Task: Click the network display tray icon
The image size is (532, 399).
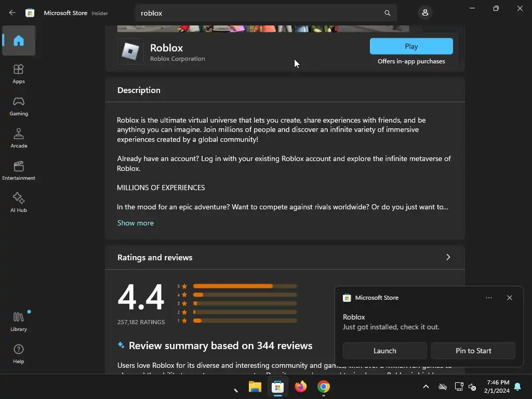Action: tap(459, 387)
